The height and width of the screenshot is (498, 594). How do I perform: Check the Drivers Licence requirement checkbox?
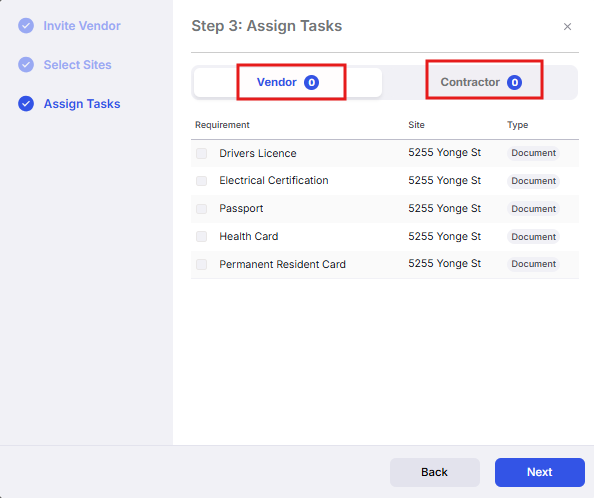click(x=202, y=153)
